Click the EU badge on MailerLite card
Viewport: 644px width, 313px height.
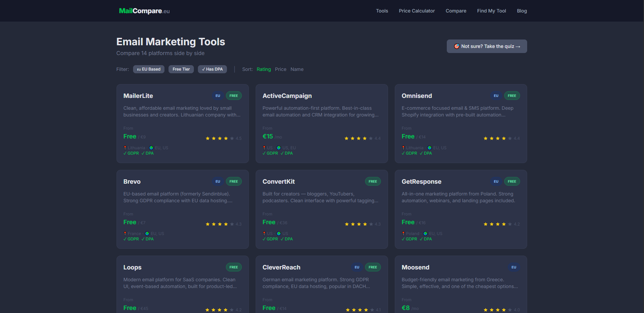(x=218, y=96)
